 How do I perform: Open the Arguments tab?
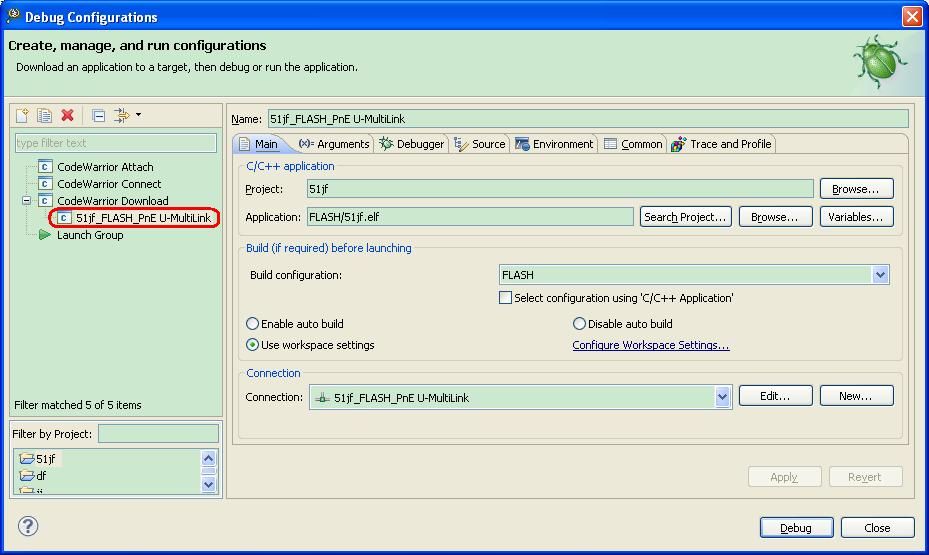(334, 144)
